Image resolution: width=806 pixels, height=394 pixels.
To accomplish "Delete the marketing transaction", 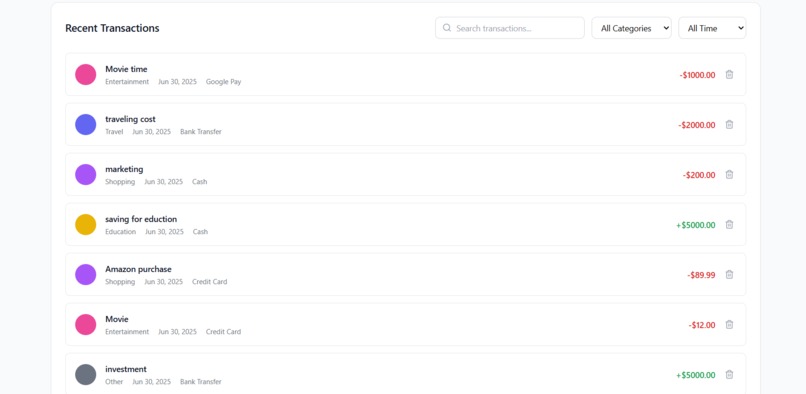I will pyautogui.click(x=729, y=174).
